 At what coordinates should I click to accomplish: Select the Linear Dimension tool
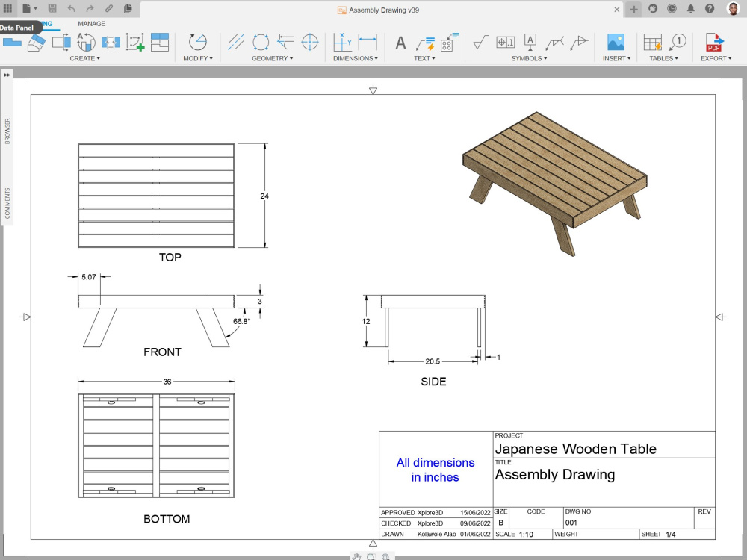(x=368, y=43)
